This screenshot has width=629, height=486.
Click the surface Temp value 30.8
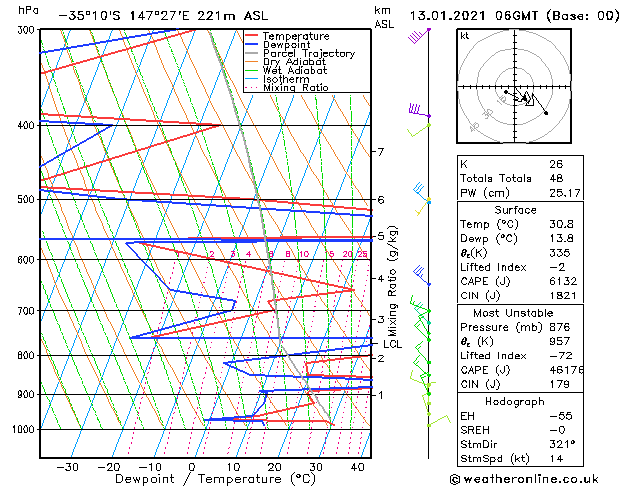pos(561,224)
